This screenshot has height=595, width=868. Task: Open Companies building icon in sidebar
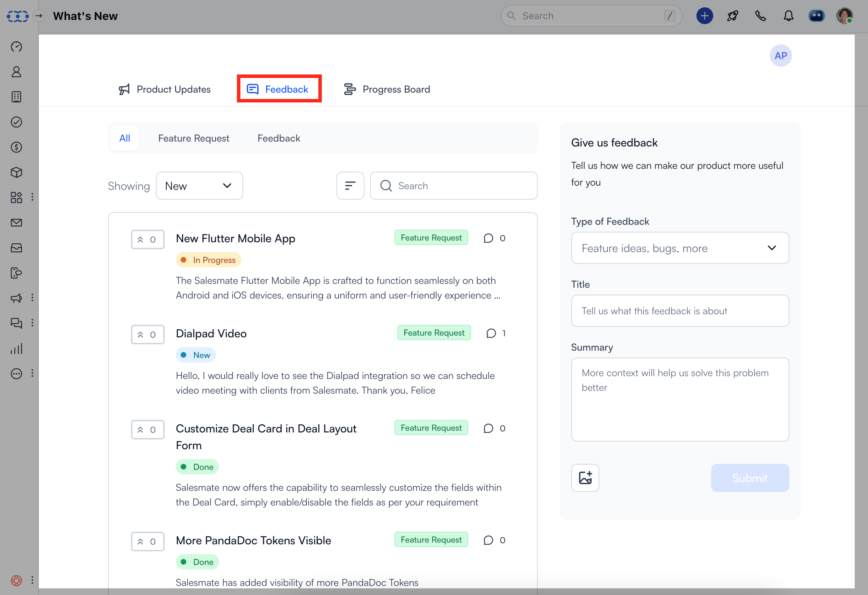pyautogui.click(x=16, y=97)
